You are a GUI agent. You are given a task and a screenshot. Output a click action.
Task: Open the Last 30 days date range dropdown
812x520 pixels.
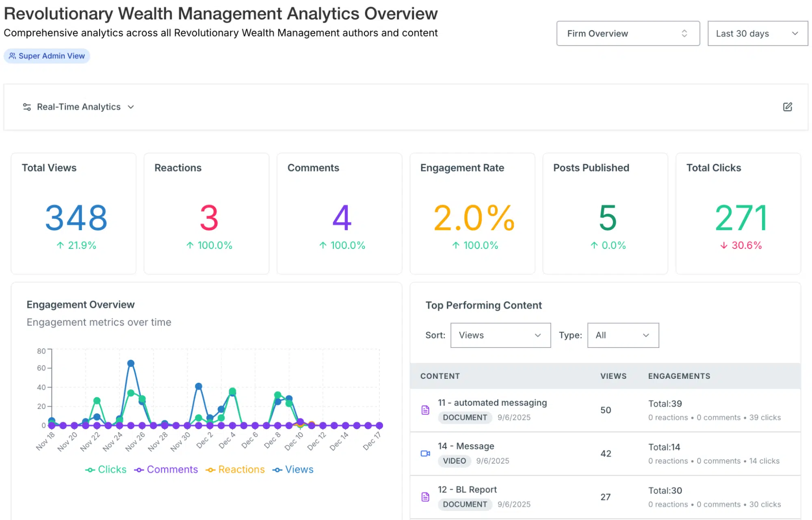(x=757, y=33)
